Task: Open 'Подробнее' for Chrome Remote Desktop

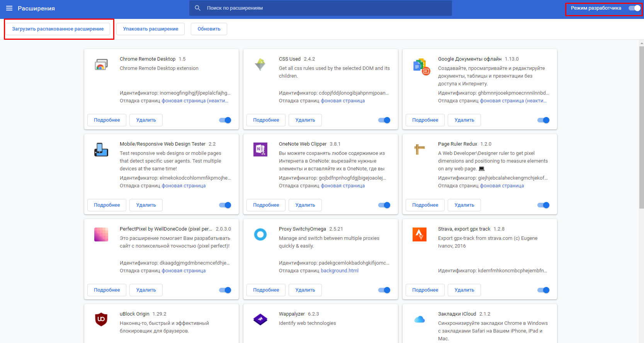Action: (x=107, y=120)
